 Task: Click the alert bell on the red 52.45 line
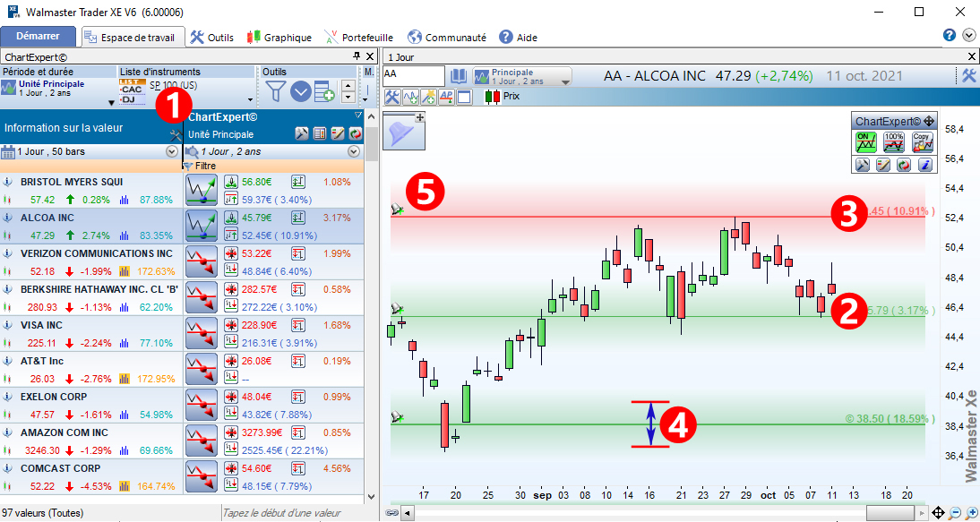tap(396, 210)
